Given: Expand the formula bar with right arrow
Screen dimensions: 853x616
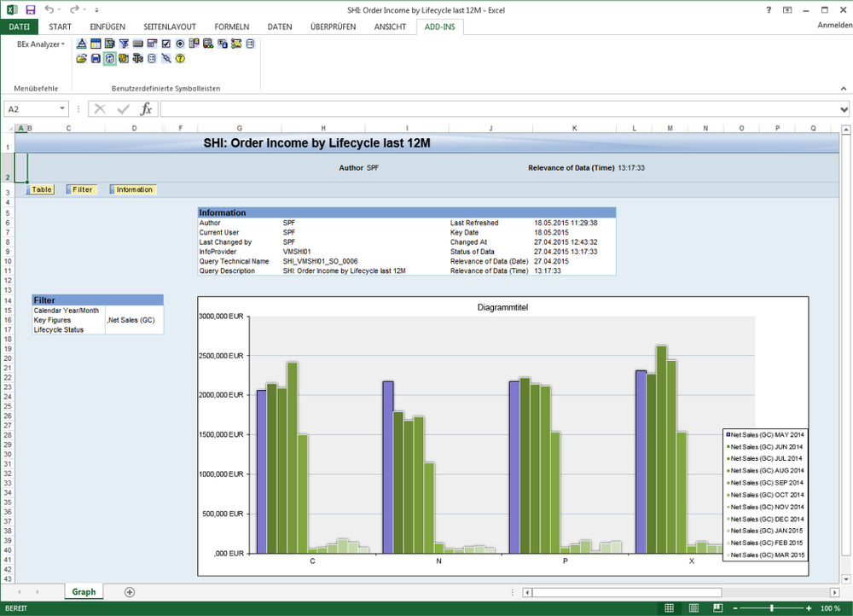Looking at the screenshot, I should (844, 109).
